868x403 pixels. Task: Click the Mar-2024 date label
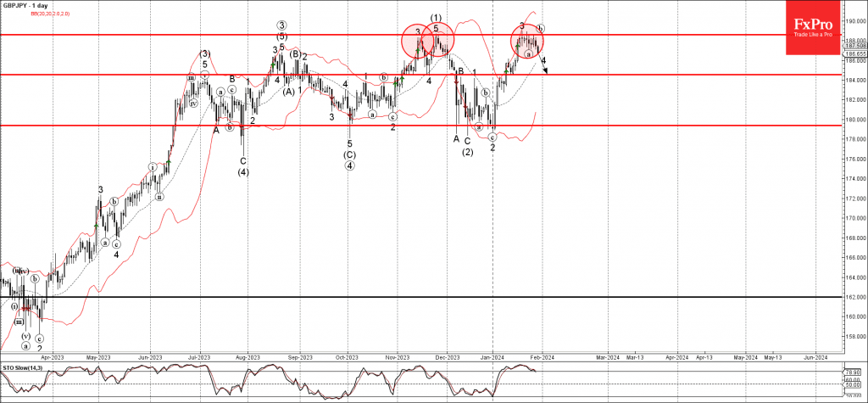608,358
